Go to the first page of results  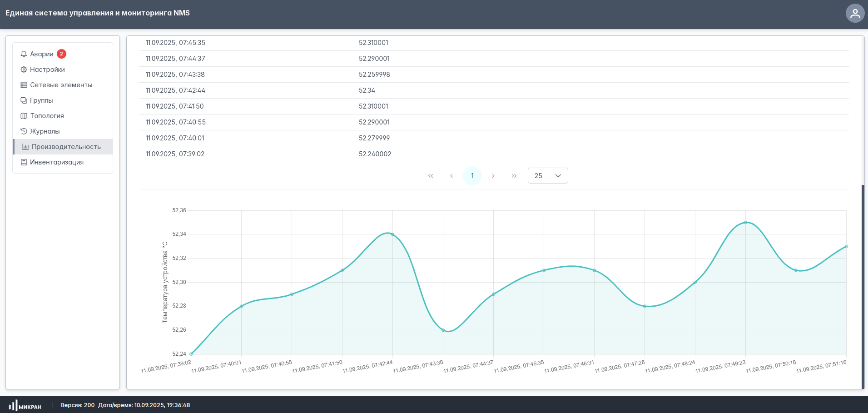pos(431,176)
